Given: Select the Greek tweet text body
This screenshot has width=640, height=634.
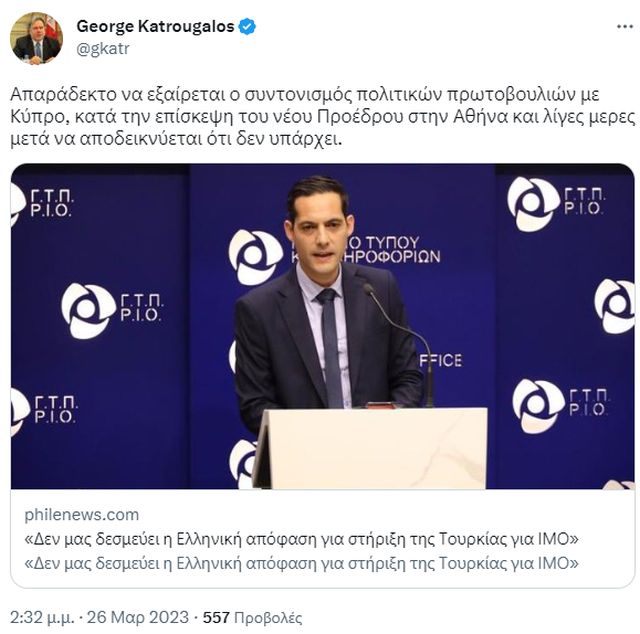Looking at the screenshot, I should 323,117.
